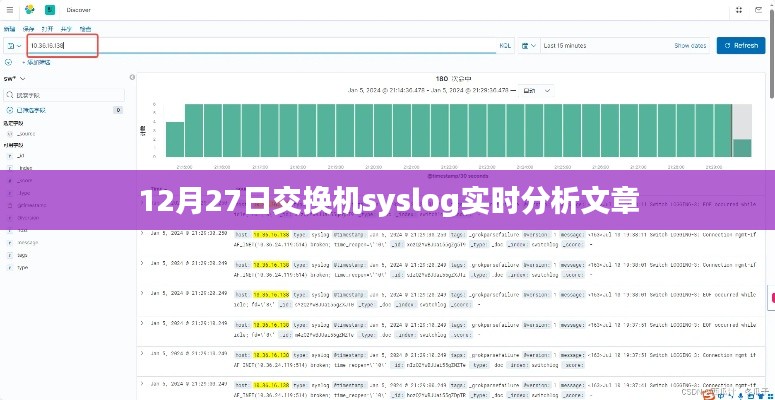Switch the KQL query language toggle
The image size is (775, 400).
[x=504, y=45]
